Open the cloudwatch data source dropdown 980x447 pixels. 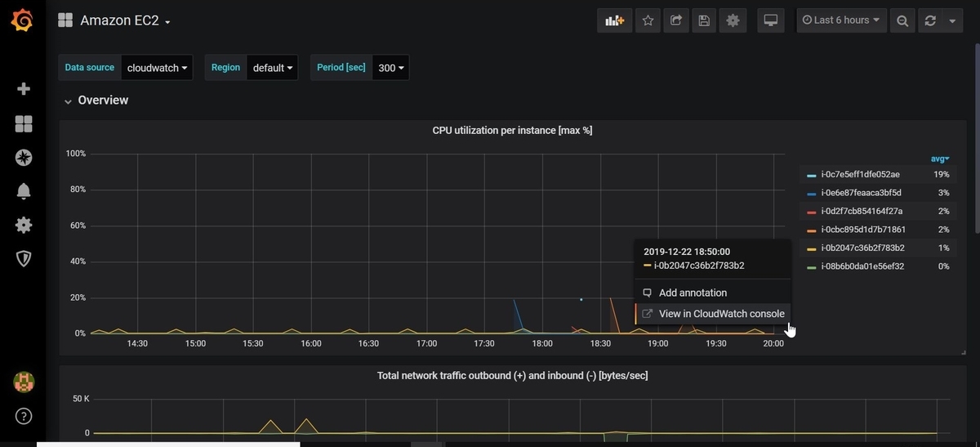[x=157, y=68]
